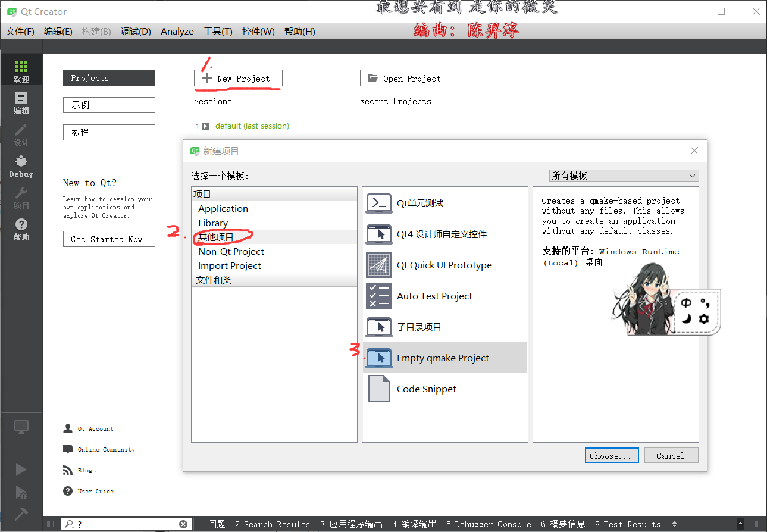Select Import Project category

(x=274, y=265)
